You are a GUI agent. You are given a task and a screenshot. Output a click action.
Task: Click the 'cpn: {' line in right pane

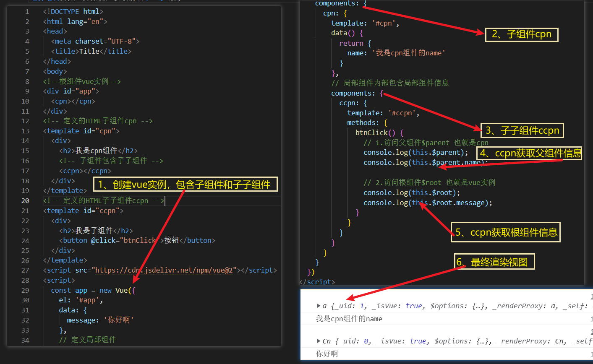click(x=335, y=13)
